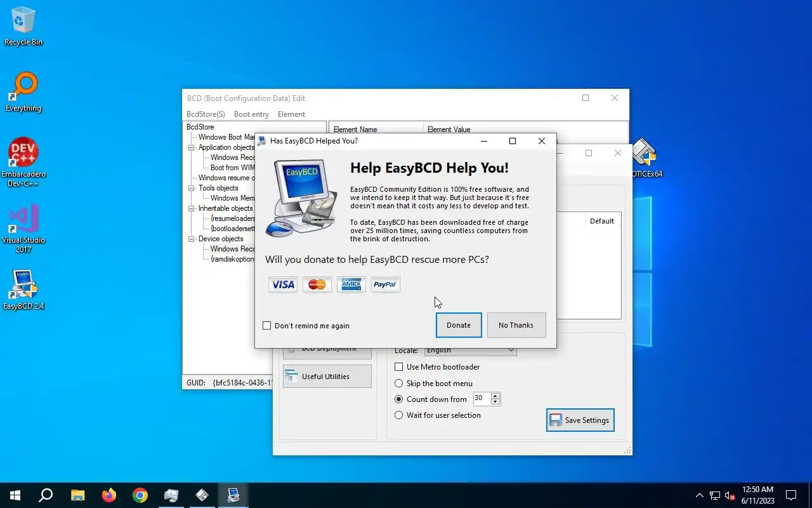812x508 pixels.
Task: Click the MasterCard payment icon
Action: pos(317,284)
